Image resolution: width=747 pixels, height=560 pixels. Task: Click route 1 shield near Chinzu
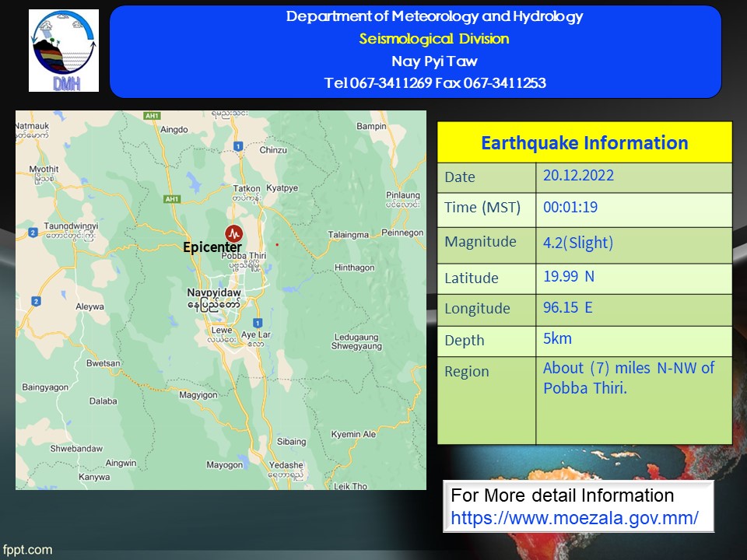[x=238, y=146]
